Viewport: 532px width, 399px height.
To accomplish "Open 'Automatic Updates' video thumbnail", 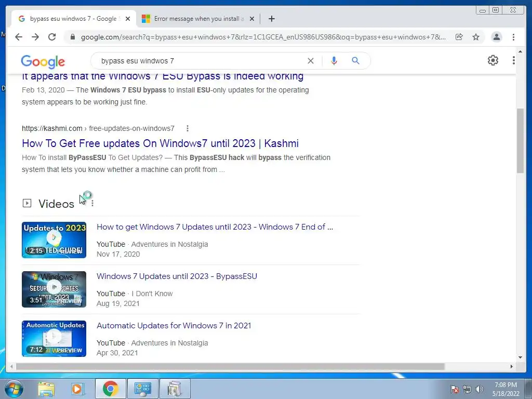I will pos(54,339).
